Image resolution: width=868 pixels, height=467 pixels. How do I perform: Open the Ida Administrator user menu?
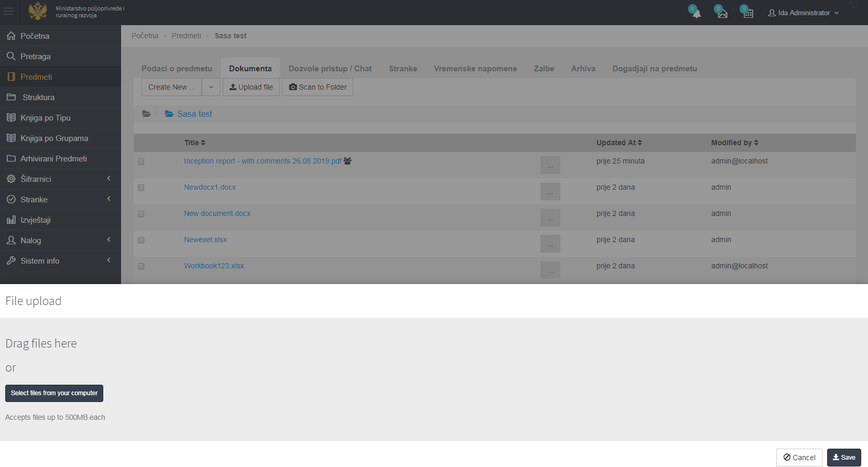(x=804, y=13)
